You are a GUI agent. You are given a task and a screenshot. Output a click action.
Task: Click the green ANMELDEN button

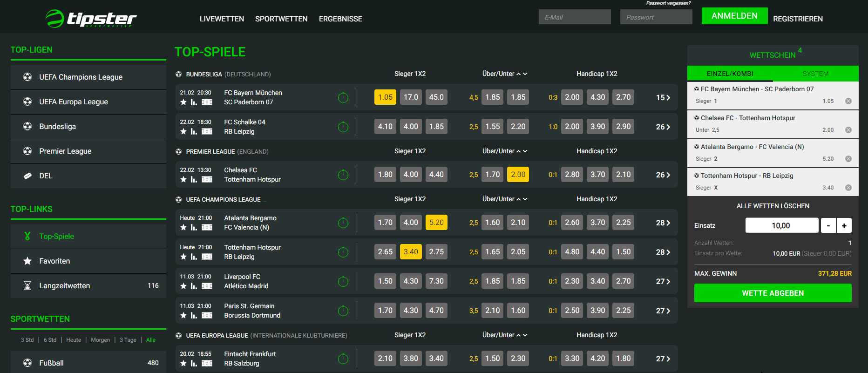(734, 16)
